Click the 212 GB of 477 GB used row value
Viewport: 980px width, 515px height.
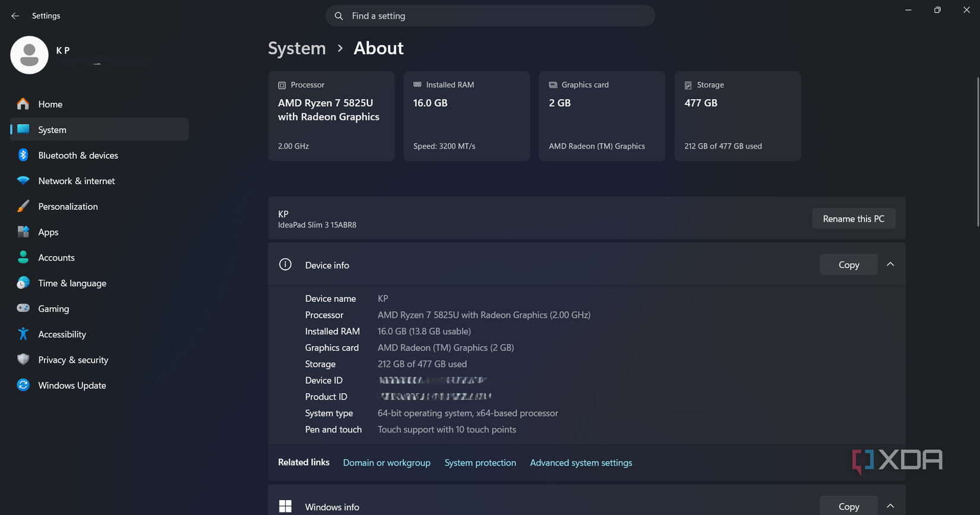coord(422,364)
